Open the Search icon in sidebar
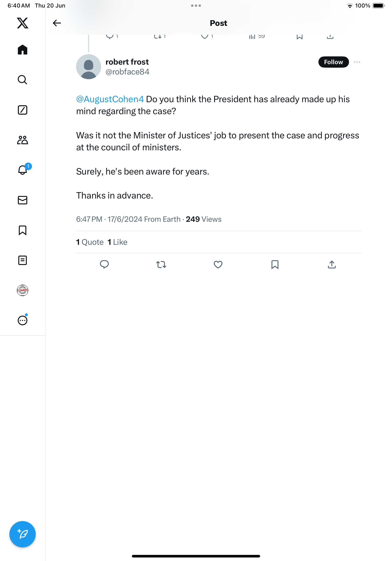This screenshot has width=392, height=561. point(23,80)
